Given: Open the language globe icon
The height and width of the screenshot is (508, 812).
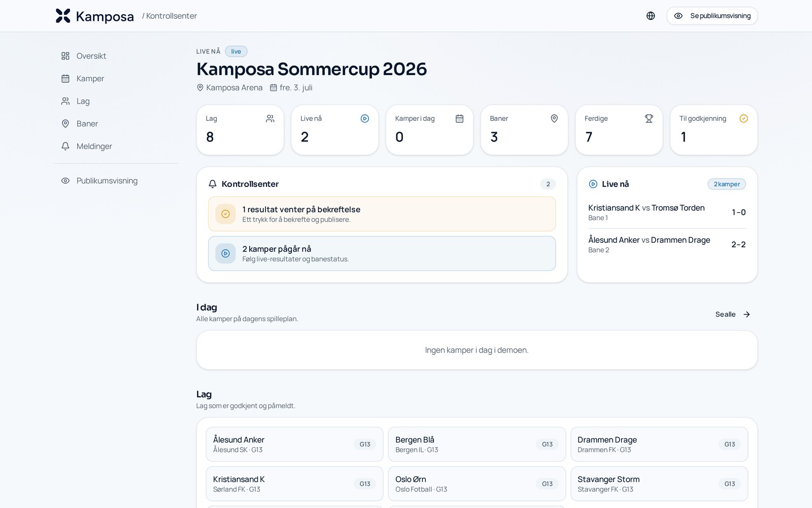Looking at the screenshot, I should point(651,16).
